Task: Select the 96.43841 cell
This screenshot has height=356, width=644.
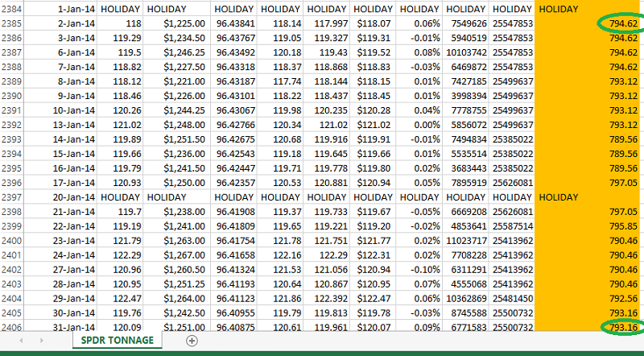Action: [x=233, y=23]
